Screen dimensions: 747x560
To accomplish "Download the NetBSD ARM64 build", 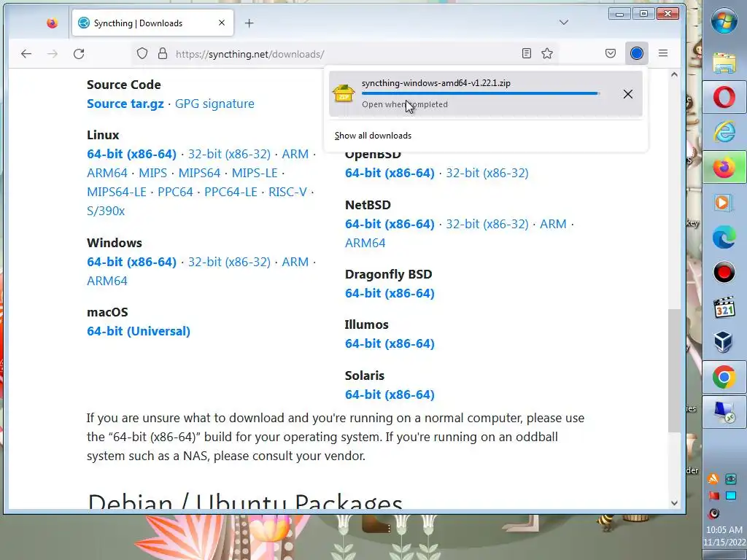I will 365,243.
